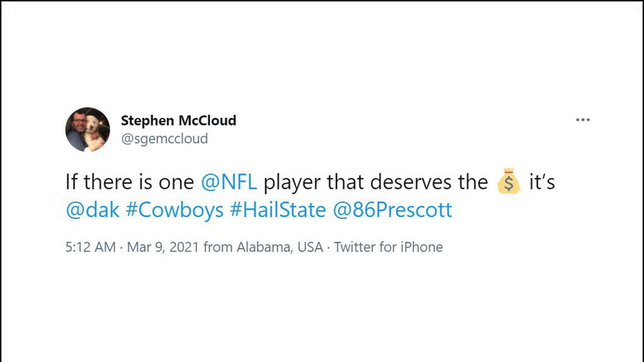
Task: Select the phrase "player that deserves the"
Action: pos(376,182)
